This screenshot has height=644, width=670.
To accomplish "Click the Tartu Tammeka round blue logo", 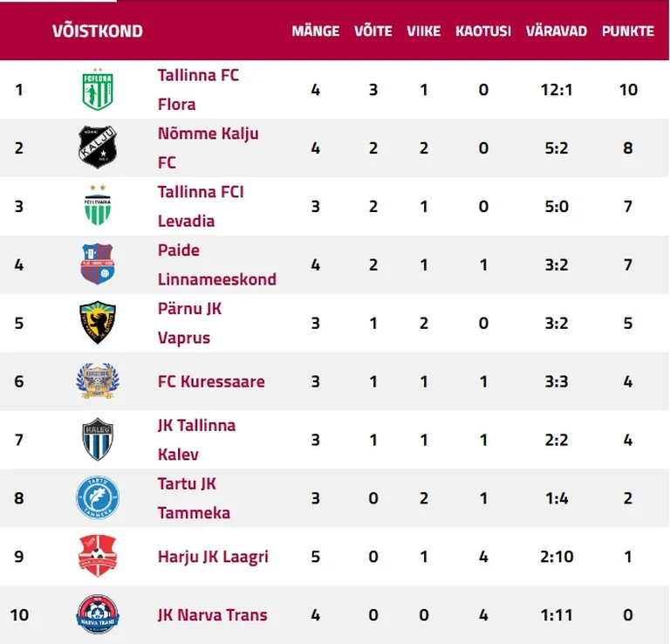I will point(98,498).
